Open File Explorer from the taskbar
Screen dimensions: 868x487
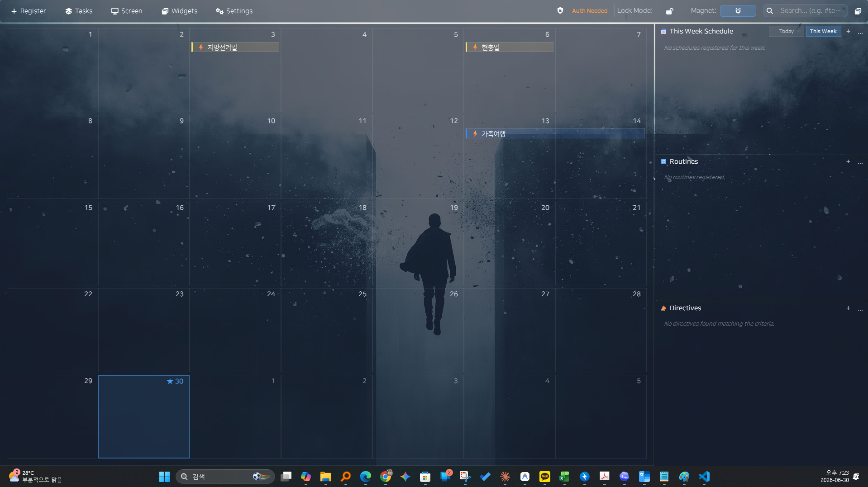point(326,477)
